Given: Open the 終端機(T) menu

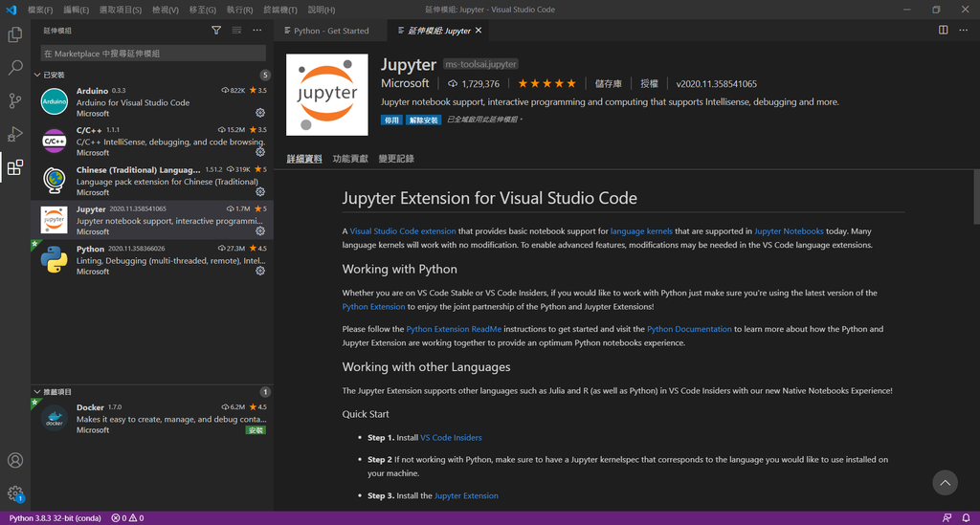Looking at the screenshot, I should pyautogui.click(x=280, y=10).
